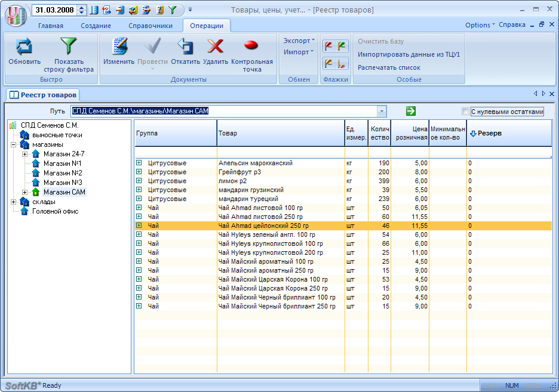Select the Реестр товаров document tab
The height and width of the screenshot is (392, 559).
point(43,95)
